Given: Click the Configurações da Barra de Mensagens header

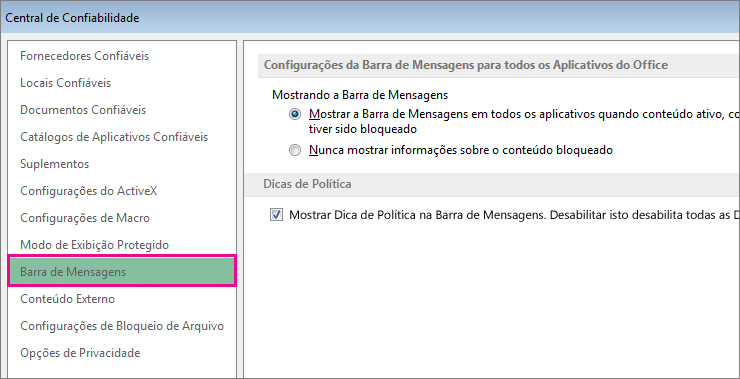Looking at the screenshot, I should (x=466, y=65).
